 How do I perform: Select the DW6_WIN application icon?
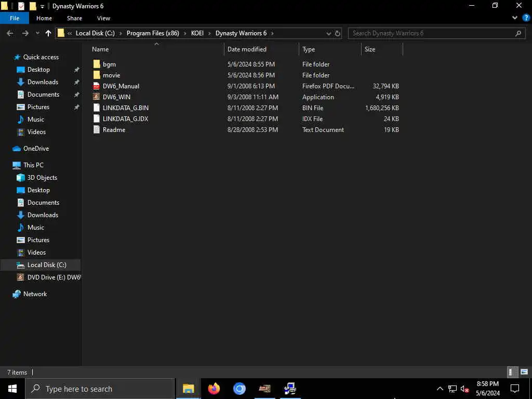97,97
